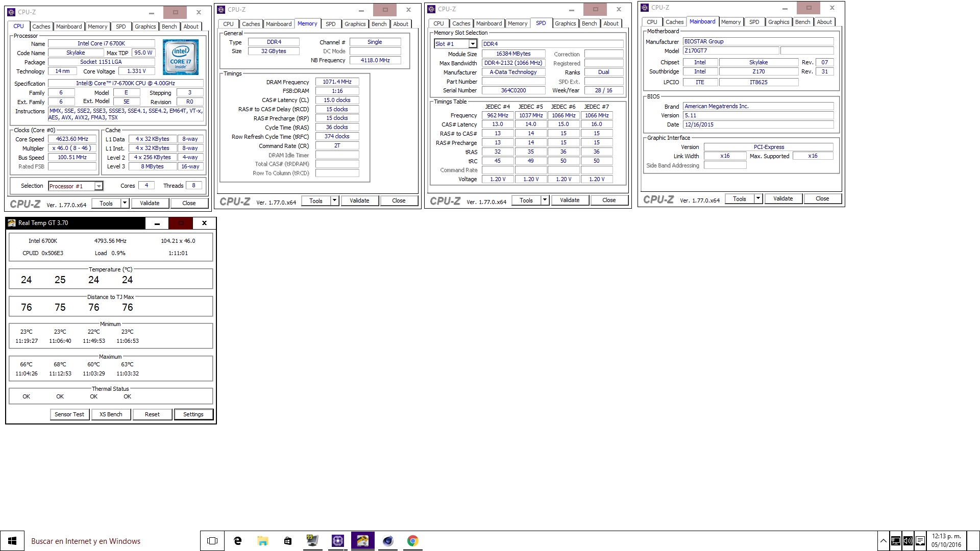Screen dimensions: 980x551
Task: Open SPD tab in the Memory window
Action: point(331,24)
